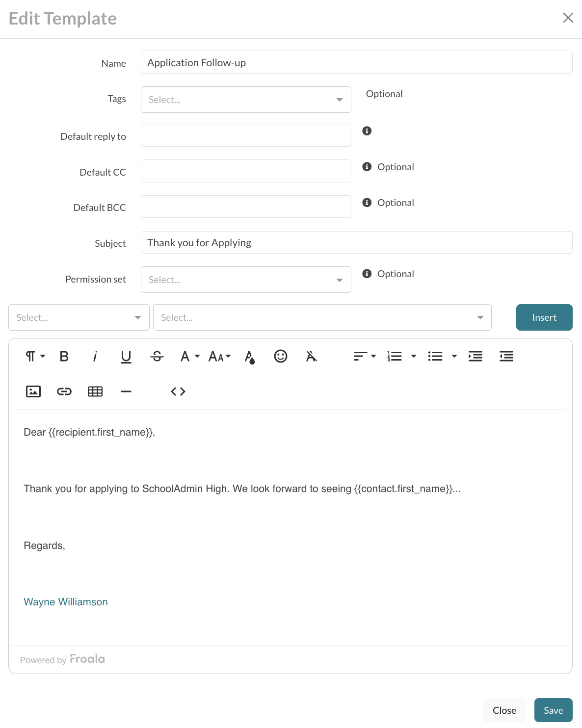This screenshot has width=582, height=728.
Task: Expand the Permission set dropdown
Action: (x=246, y=280)
